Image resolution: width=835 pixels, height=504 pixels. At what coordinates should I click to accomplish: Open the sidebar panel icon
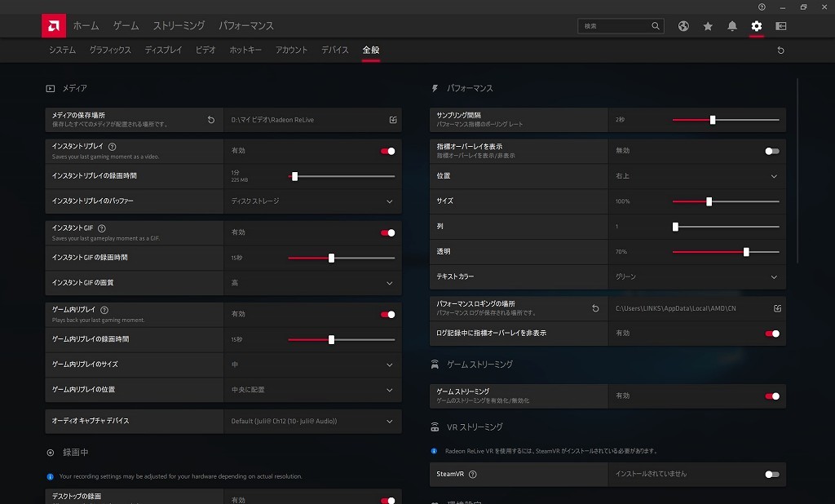tap(781, 26)
